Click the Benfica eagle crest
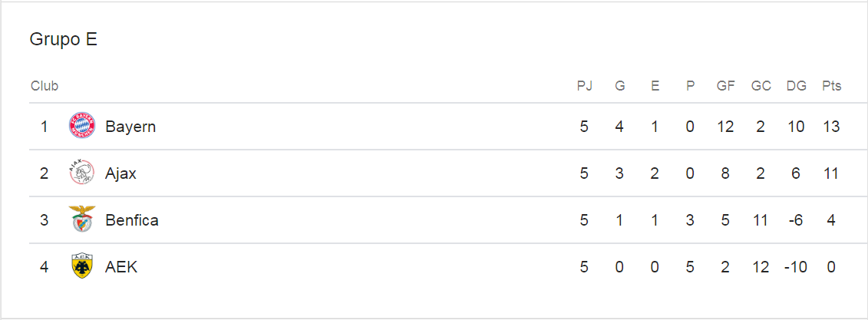 (82, 219)
